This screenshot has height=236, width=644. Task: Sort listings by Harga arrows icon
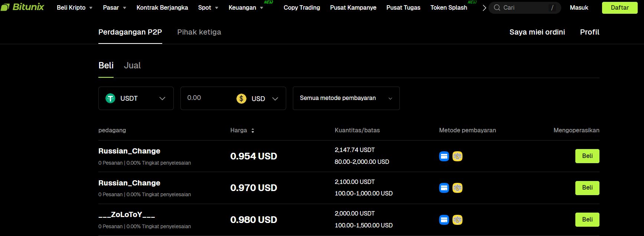[x=253, y=130]
